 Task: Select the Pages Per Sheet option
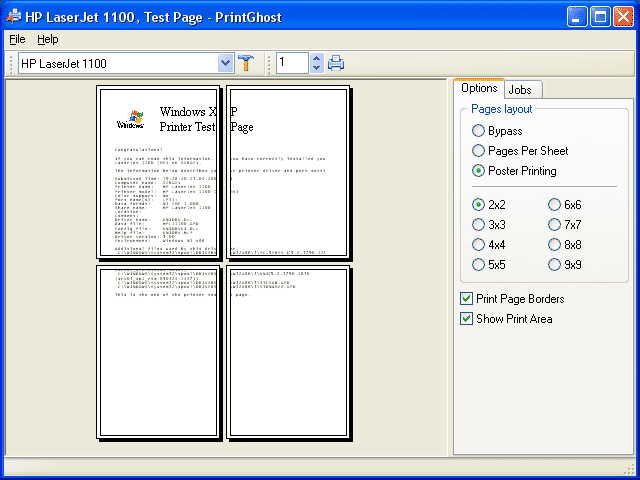click(x=520, y=151)
